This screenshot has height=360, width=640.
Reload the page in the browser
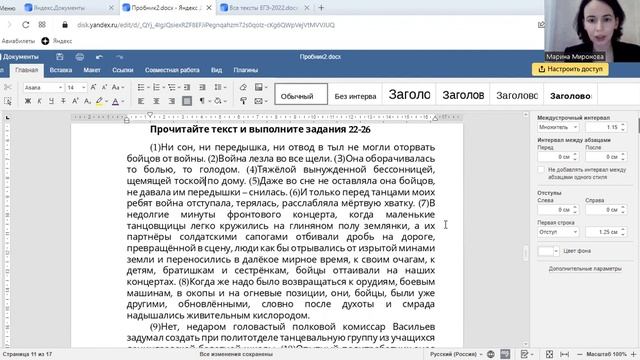26,25
